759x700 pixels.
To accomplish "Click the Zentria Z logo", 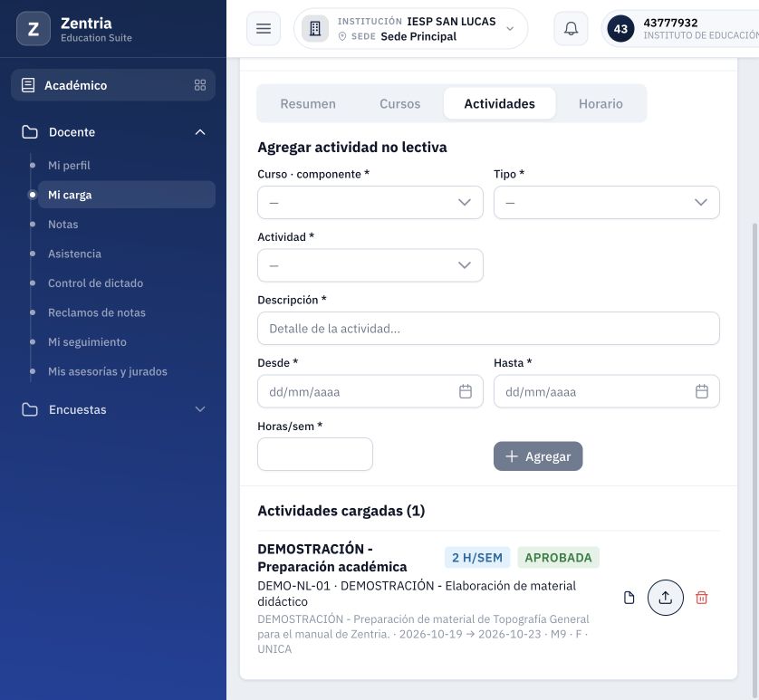I will (33, 29).
